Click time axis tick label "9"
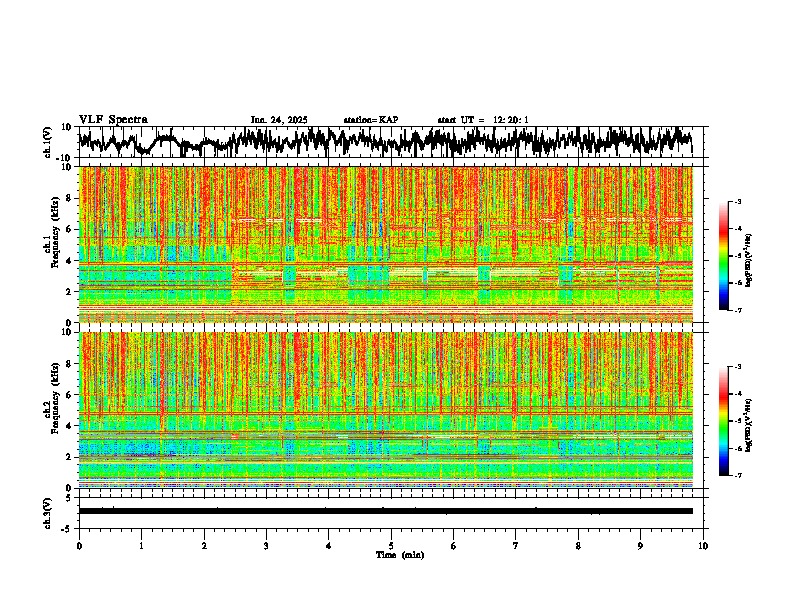Screen dimensions: 792x612 (x=640, y=546)
